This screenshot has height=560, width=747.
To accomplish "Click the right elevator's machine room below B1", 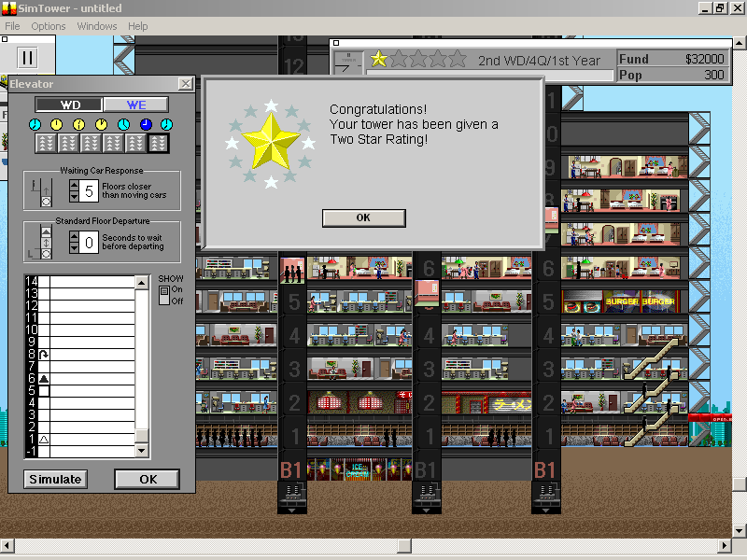I will (546, 497).
